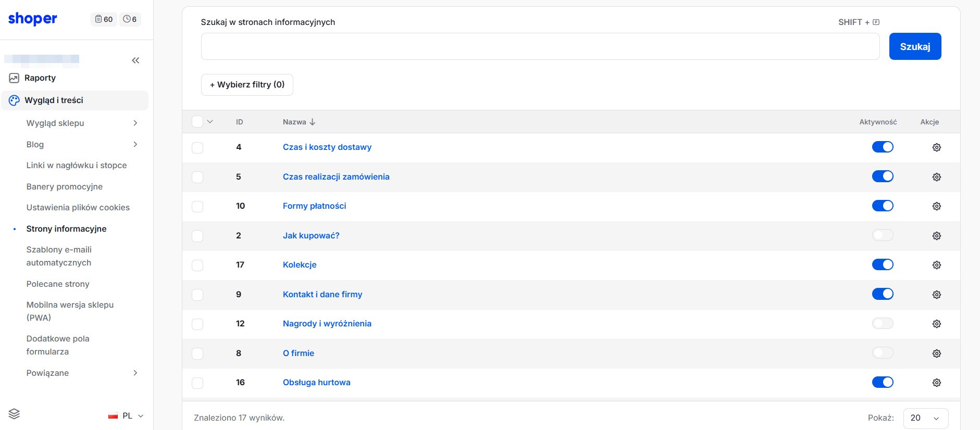The width and height of the screenshot is (980, 430).
Task: Click Wybierz filtry (0) button
Action: pos(247,85)
